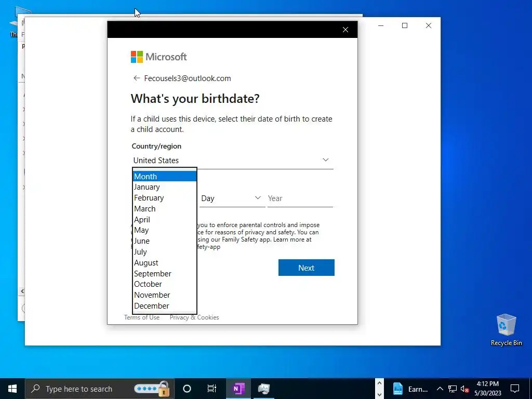Pick March from the month list
The height and width of the screenshot is (399, 532).
(x=165, y=209)
